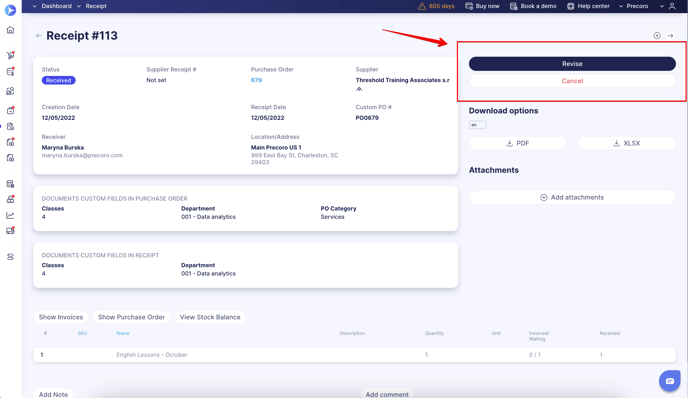
Task: Select the English Lessons - October row
Action: click(355, 355)
